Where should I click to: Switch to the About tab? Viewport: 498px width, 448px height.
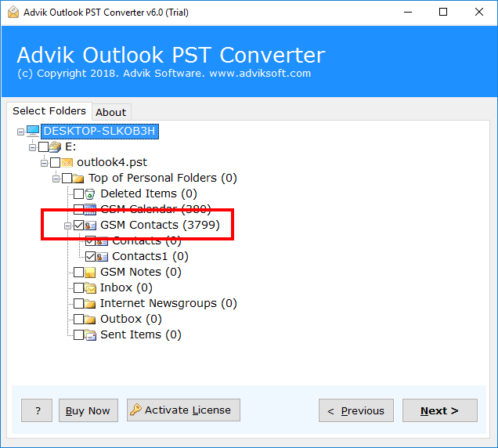click(111, 112)
